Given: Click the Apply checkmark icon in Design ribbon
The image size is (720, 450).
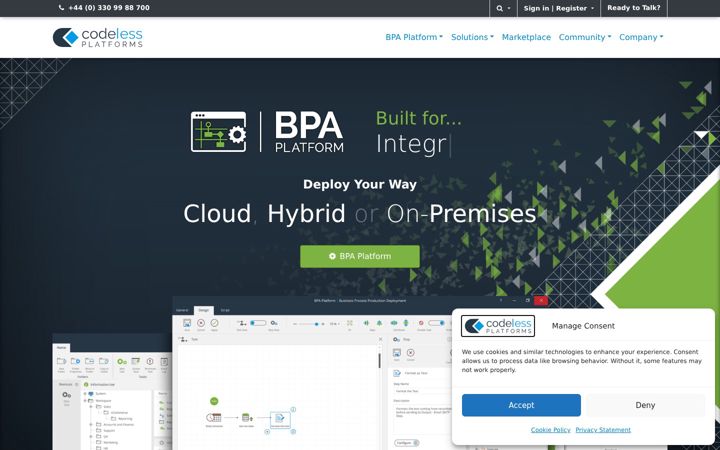Looking at the screenshot, I should 214,323.
